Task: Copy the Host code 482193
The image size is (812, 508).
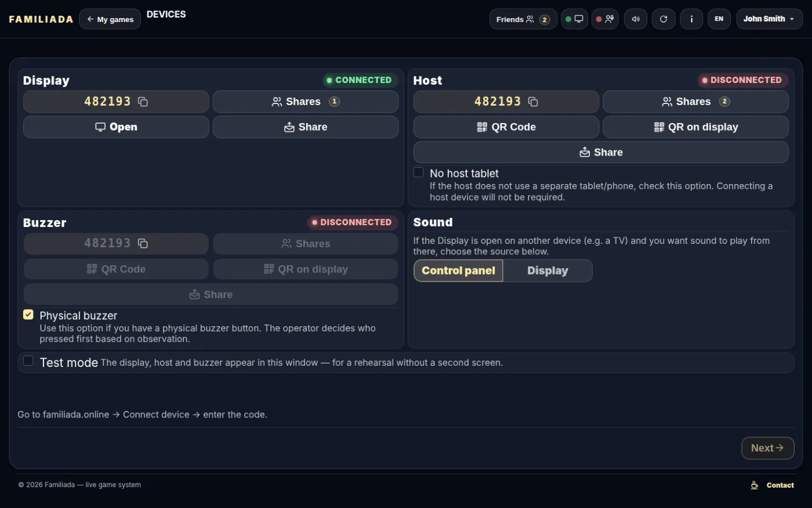Action: [533, 102]
